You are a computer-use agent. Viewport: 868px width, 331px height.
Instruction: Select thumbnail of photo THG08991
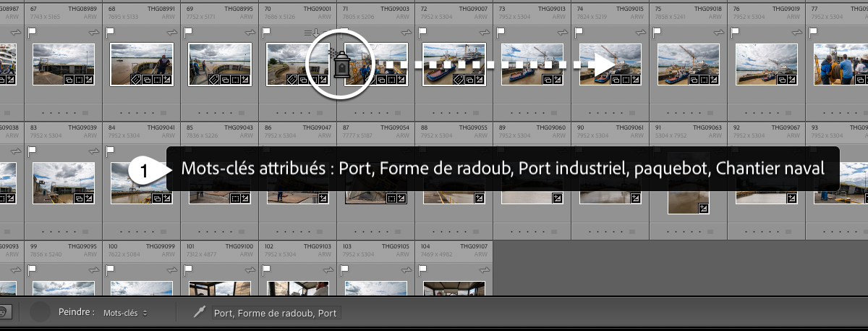click(x=142, y=64)
